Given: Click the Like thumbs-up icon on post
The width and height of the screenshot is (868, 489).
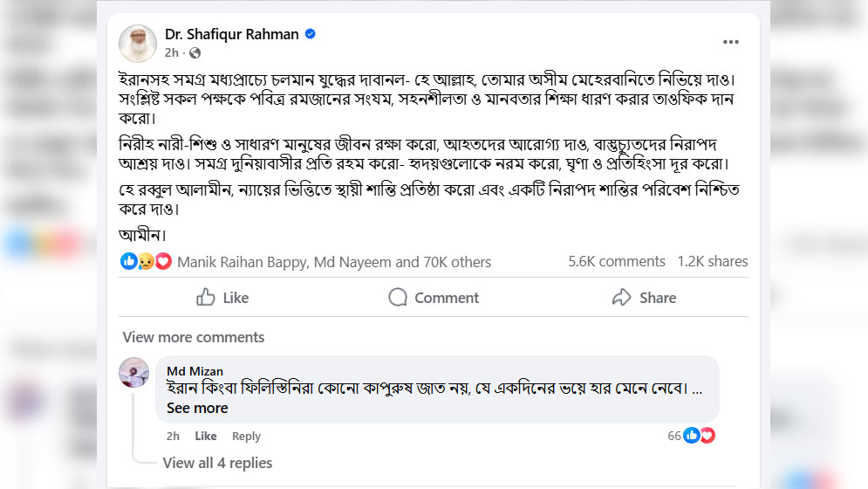Looking at the screenshot, I should click(206, 298).
